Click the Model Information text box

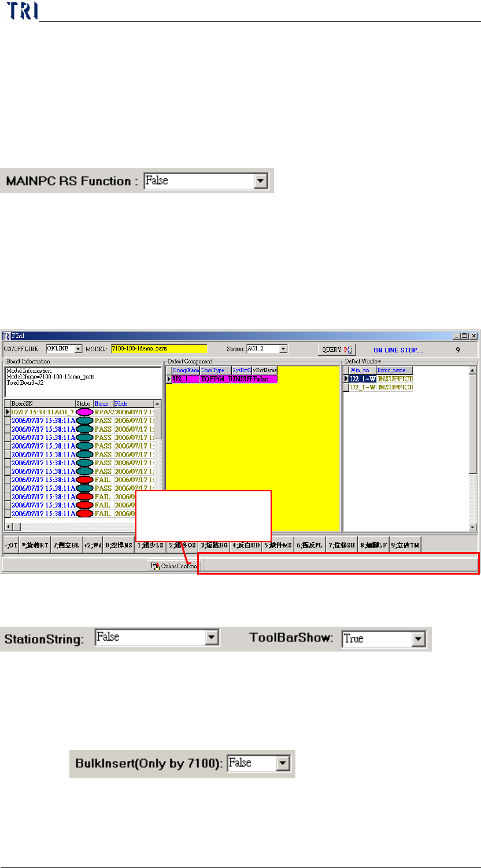click(x=83, y=382)
